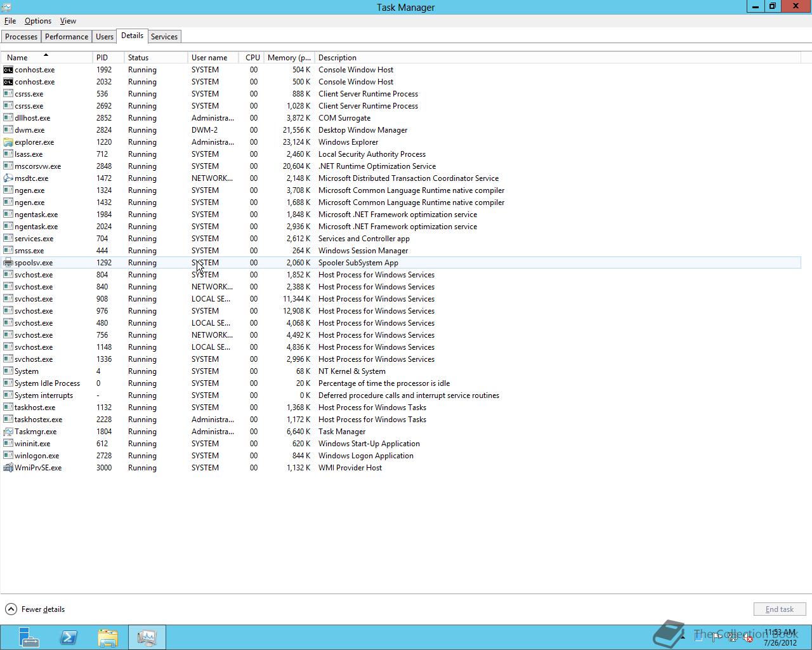Click the dwm.exe process icon
Viewport: 812px width, 650px height.
click(8, 130)
